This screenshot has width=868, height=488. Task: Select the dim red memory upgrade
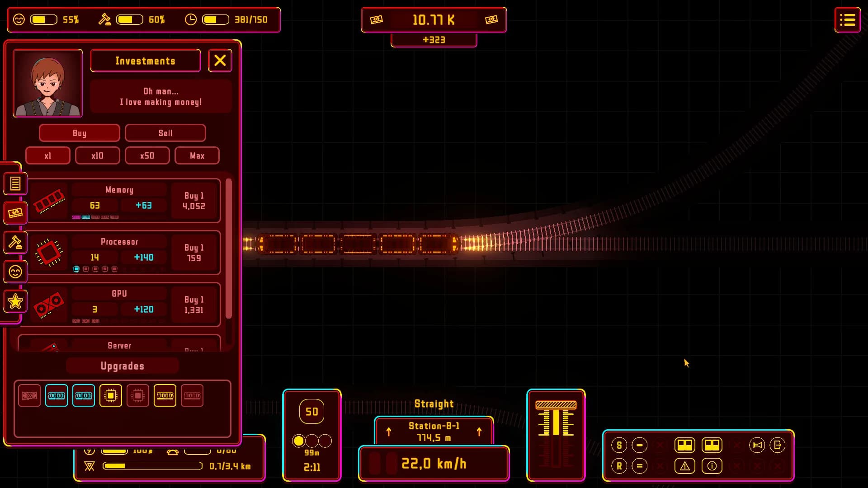(192, 395)
